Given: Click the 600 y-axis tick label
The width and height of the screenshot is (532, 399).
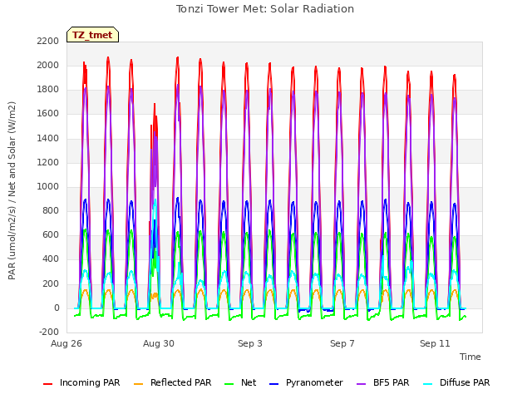Looking at the screenshot, I should click(51, 234).
